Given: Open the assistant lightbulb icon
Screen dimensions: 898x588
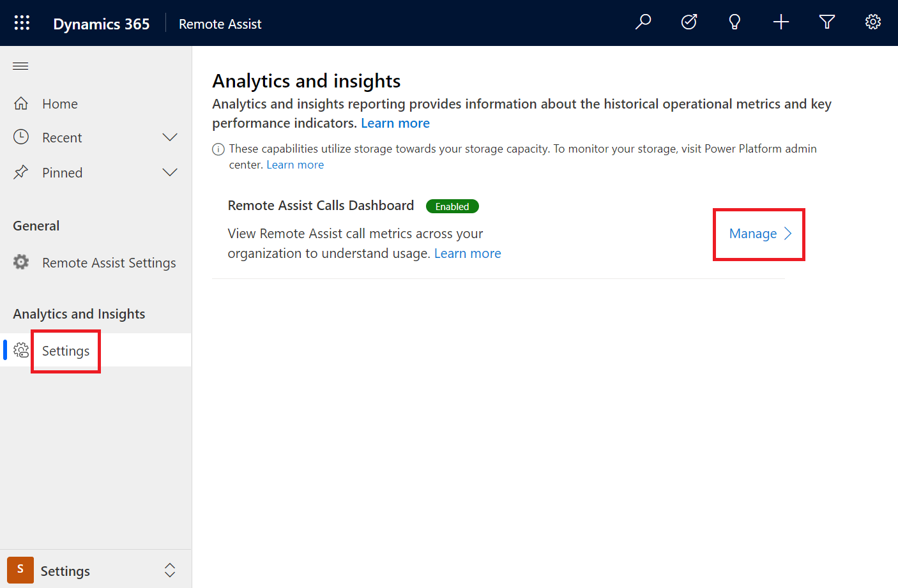Looking at the screenshot, I should [734, 22].
